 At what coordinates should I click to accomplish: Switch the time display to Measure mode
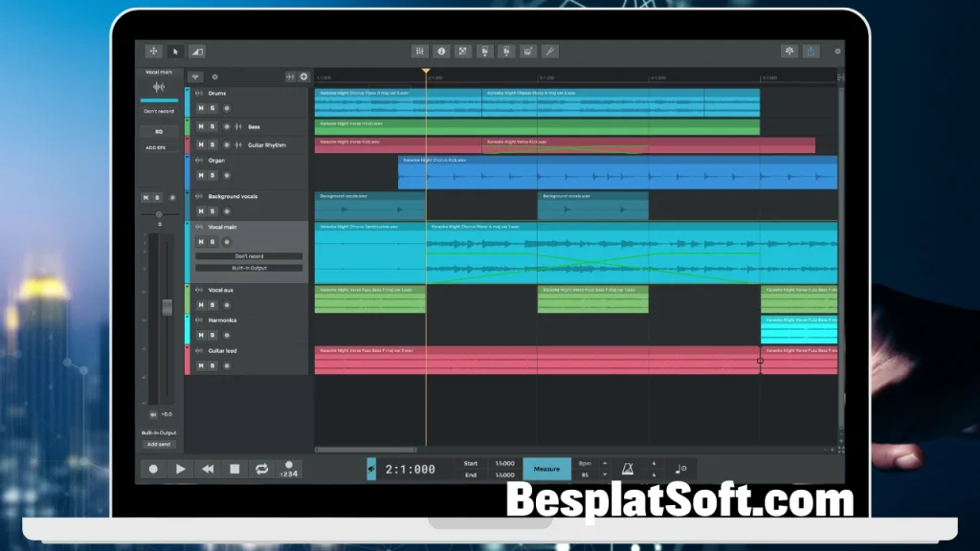pyautogui.click(x=547, y=469)
